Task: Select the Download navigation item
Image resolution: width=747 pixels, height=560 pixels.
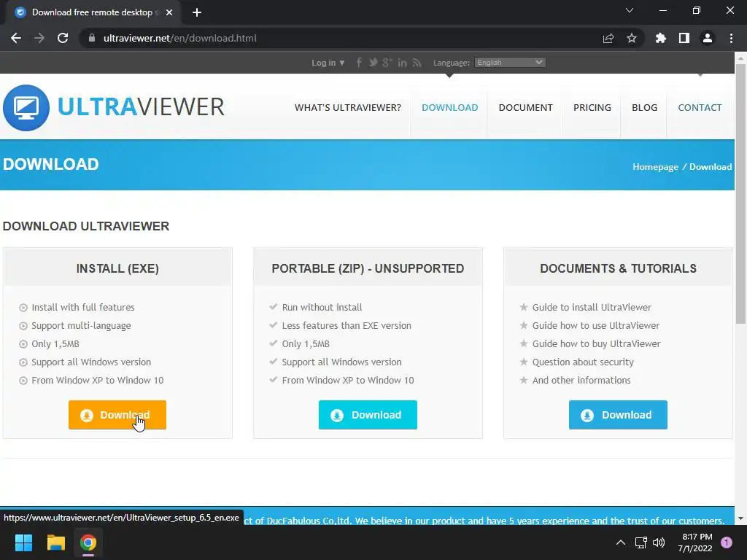Action: (449, 108)
